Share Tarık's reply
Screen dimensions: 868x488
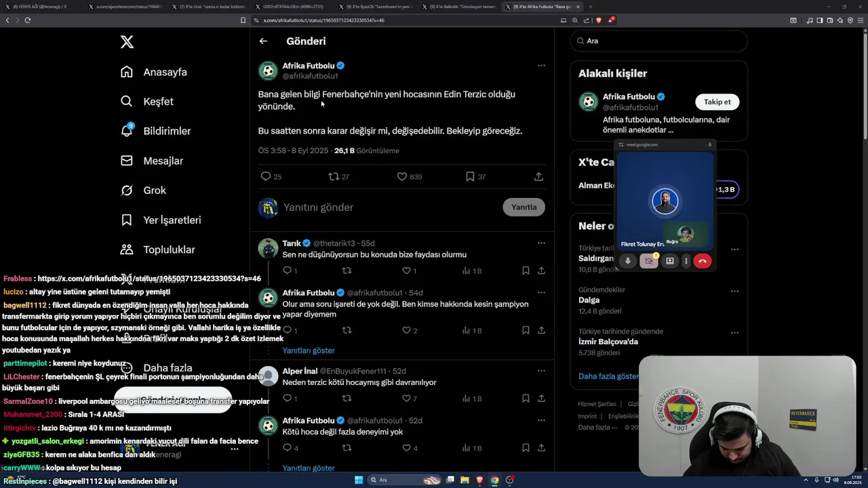pyautogui.click(x=541, y=270)
